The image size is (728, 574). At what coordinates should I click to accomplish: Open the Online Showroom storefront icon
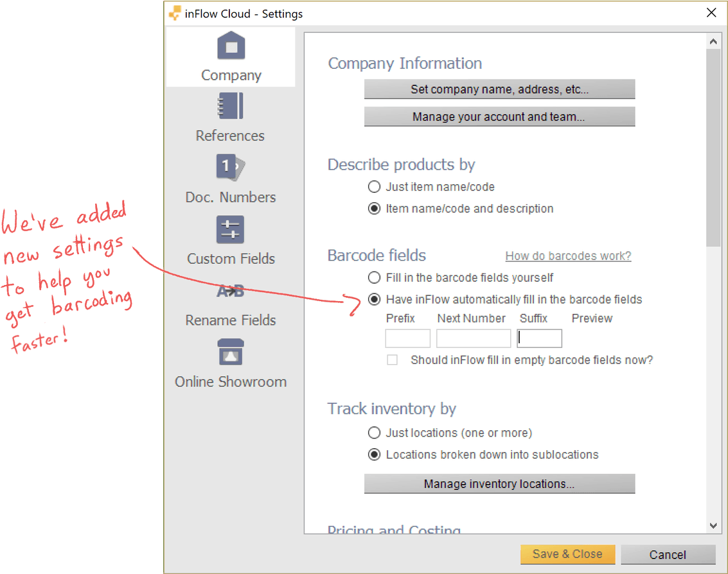(231, 352)
